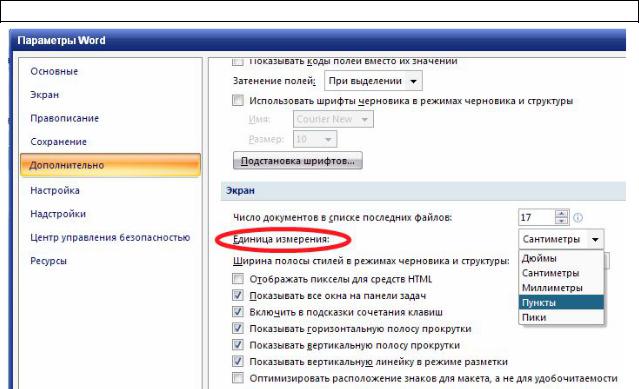Toggle horizontal scrollbar display checkbox
639x389 pixels.
coord(238,328)
